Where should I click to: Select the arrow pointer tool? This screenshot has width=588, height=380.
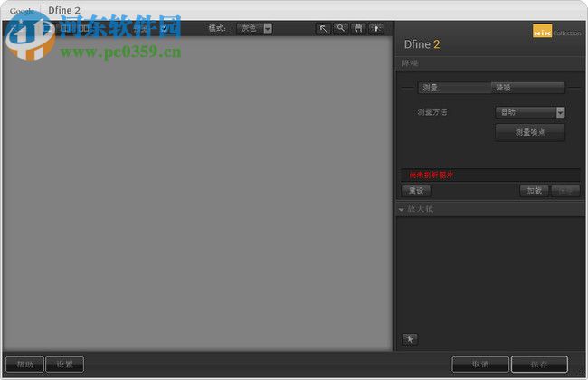[323, 29]
